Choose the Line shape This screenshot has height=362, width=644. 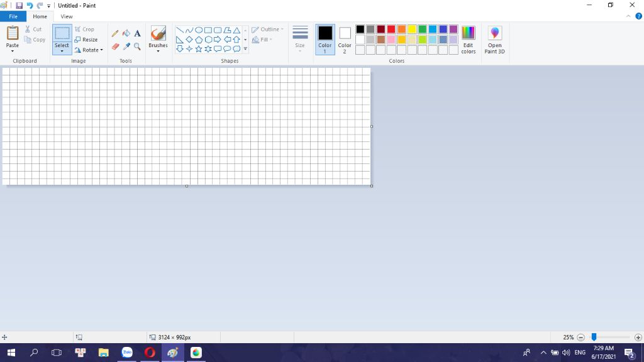click(179, 30)
